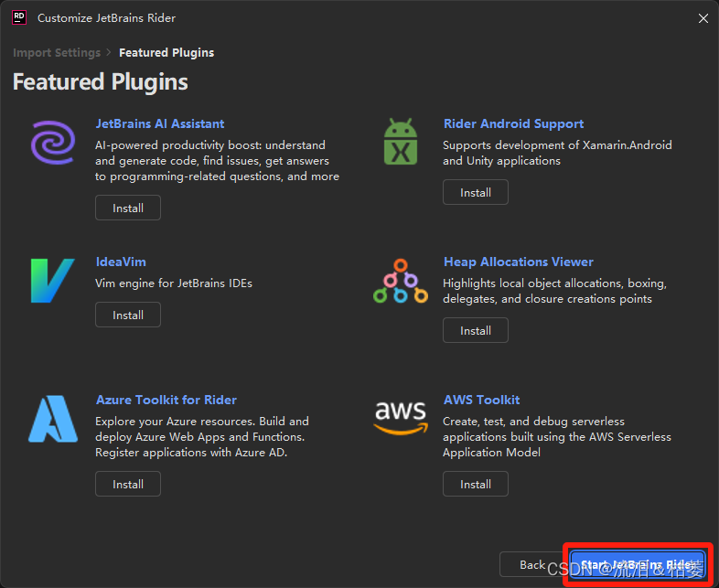This screenshot has width=719, height=588.
Task: Install Azure Toolkit for Rider plugin
Action: [128, 484]
